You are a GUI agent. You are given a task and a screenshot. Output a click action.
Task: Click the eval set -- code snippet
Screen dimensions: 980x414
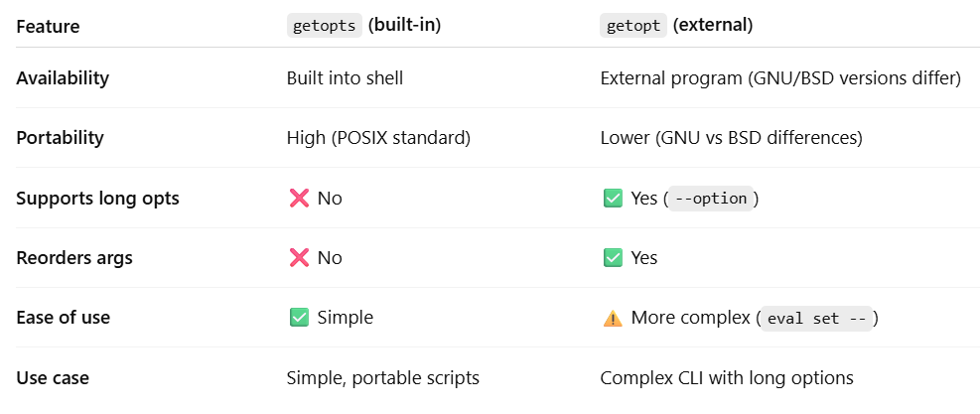pyautogui.click(x=816, y=319)
